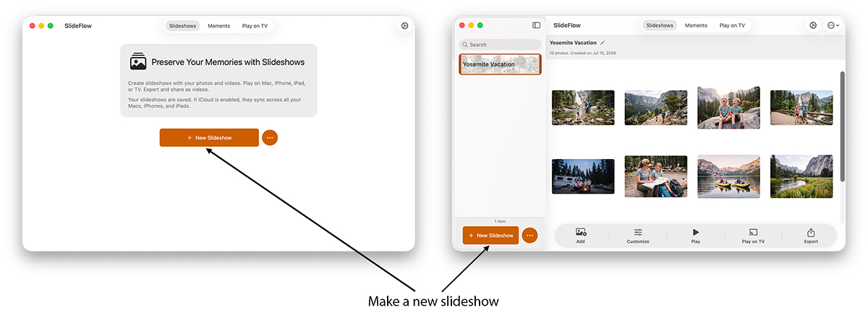The height and width of the screenshot is (336, 868).
Task: Open the more options dropdown in right toolbar
Action: tap(833, 25)
